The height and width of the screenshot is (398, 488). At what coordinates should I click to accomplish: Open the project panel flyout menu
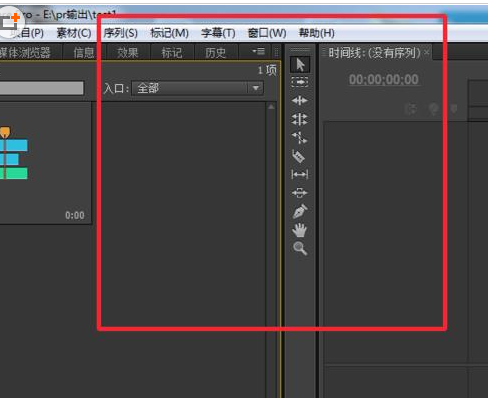(x=258, y=51)
